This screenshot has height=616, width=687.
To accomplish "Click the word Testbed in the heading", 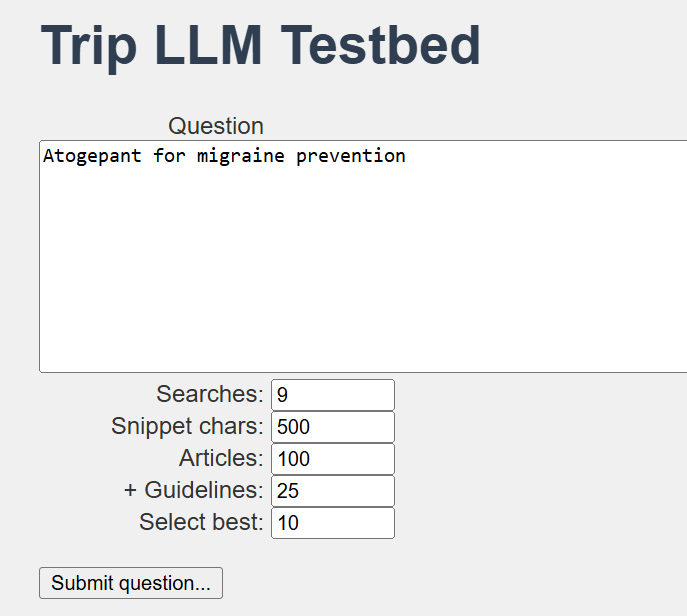I will click(381, 45).
